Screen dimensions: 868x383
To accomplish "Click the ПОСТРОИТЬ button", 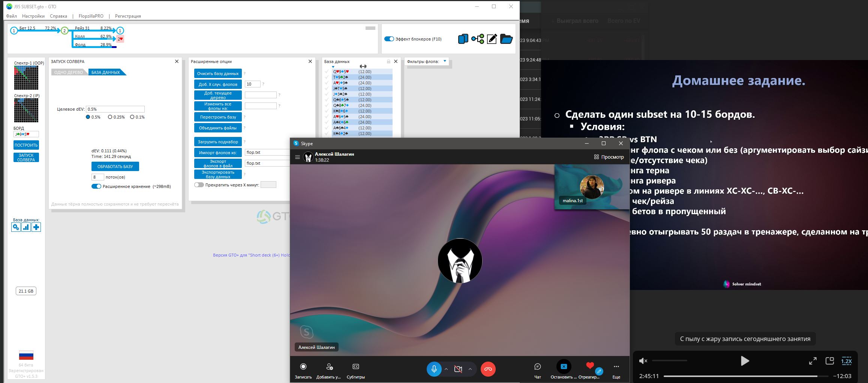I will click(x=26, y=145).
